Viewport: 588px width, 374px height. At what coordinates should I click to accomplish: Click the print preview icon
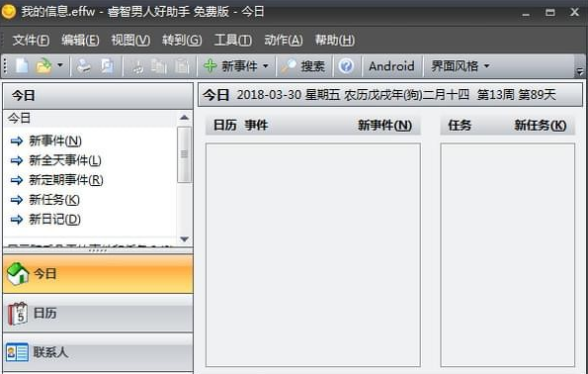pyautogui.click(x=108, y=66)
